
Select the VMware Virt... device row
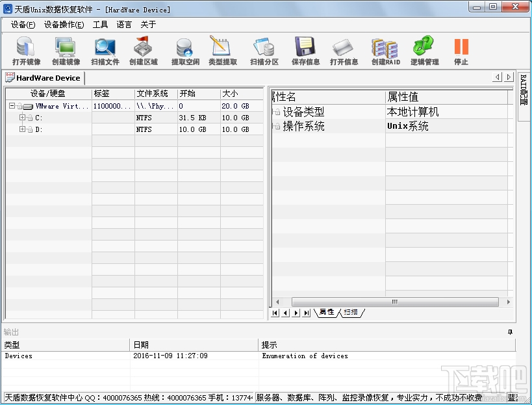click(x=134, y=106)
